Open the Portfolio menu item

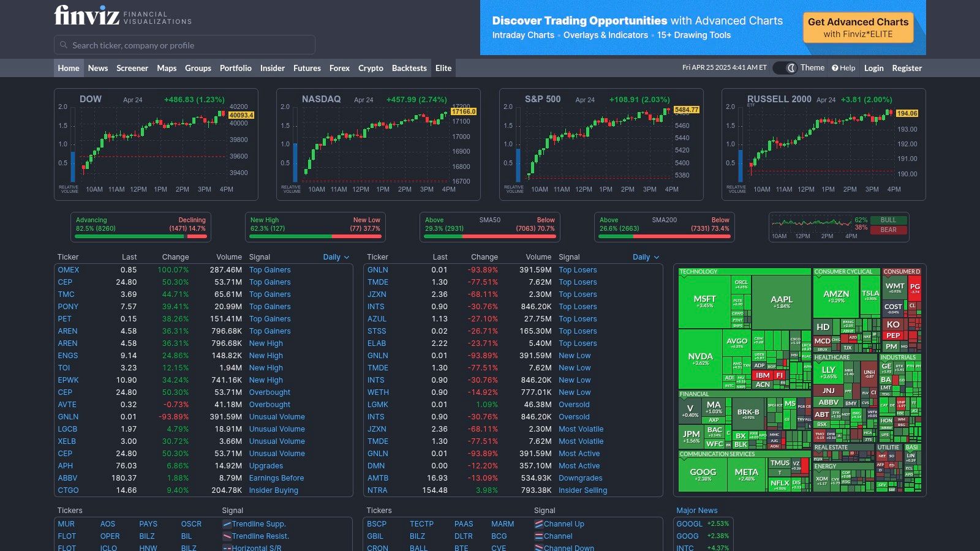click(236, 68)
